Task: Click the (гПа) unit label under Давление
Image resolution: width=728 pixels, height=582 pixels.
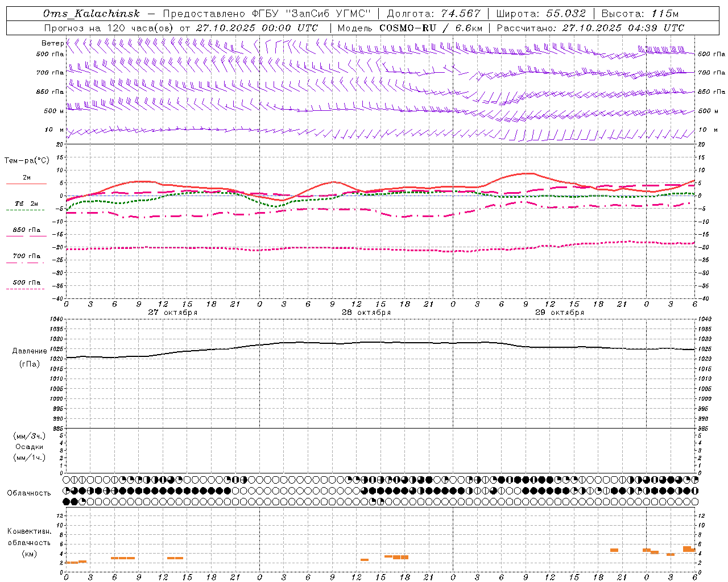Action: (29, 364)
